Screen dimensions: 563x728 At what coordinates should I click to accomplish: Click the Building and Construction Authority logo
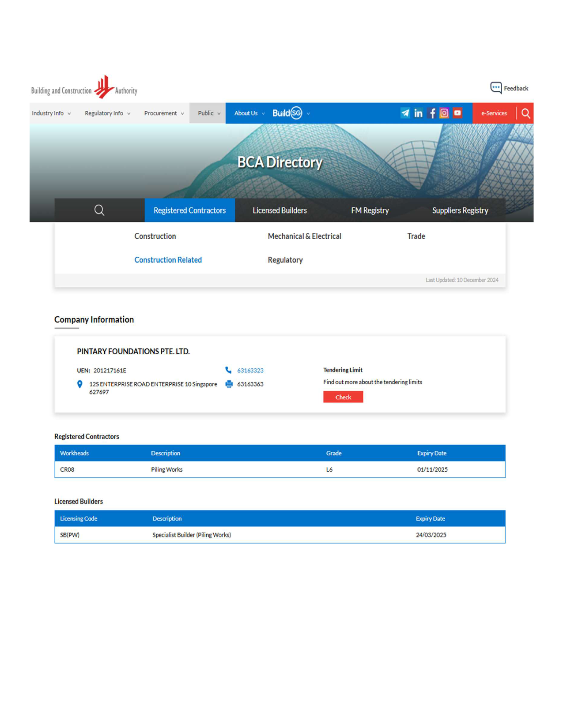(x=84, y=87)
